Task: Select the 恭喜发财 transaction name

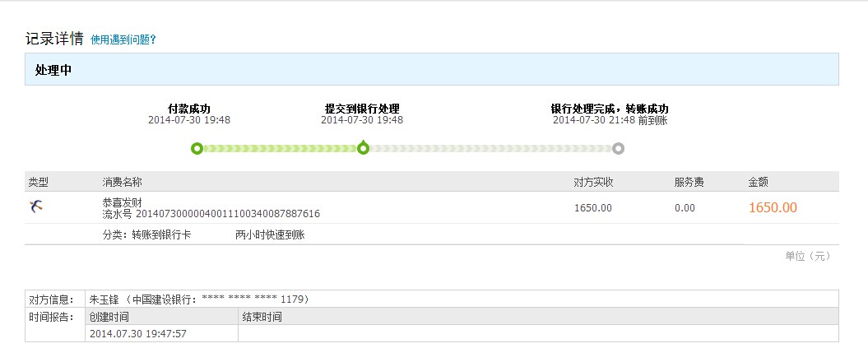Action: tap(122, 202)
